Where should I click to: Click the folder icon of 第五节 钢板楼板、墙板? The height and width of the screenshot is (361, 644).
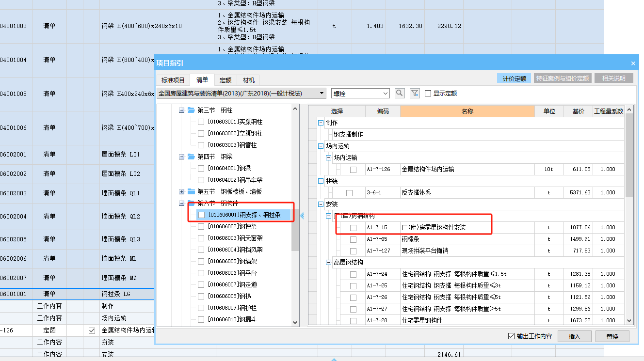click(191, 191)
